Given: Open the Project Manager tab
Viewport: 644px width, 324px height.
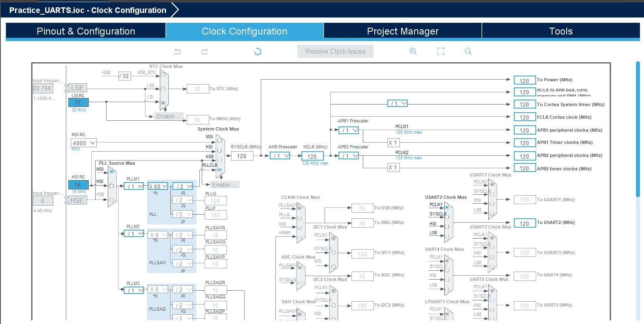Looking at the screenshot, I should (403, 31).
